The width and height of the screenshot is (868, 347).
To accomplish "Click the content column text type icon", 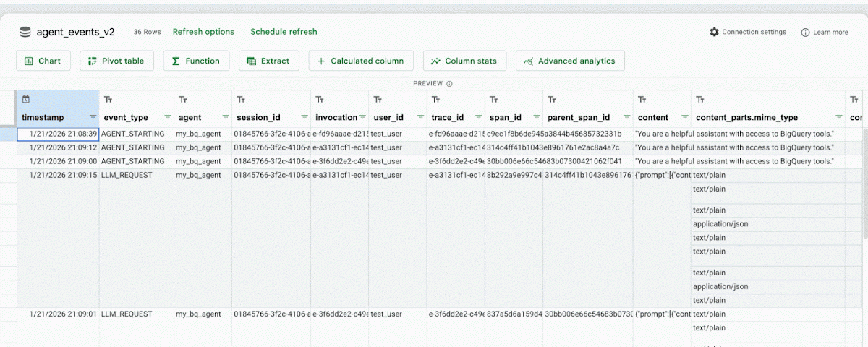I will (x=642, y=99).
